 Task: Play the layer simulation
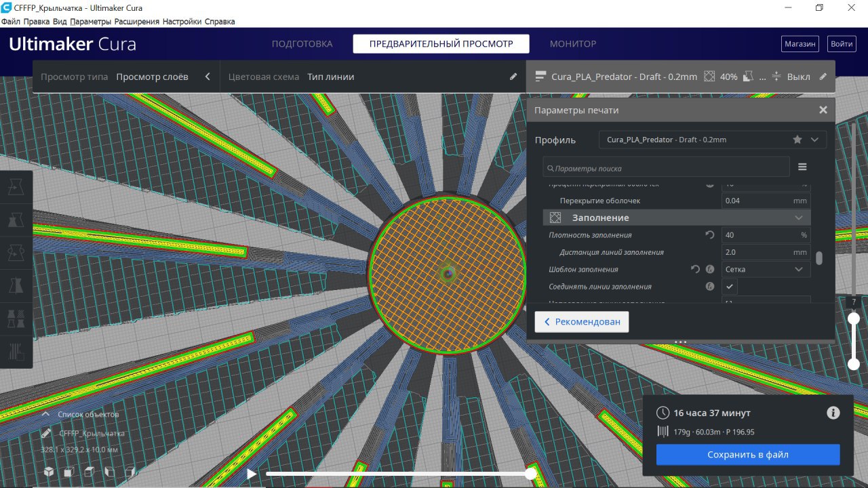252,474
